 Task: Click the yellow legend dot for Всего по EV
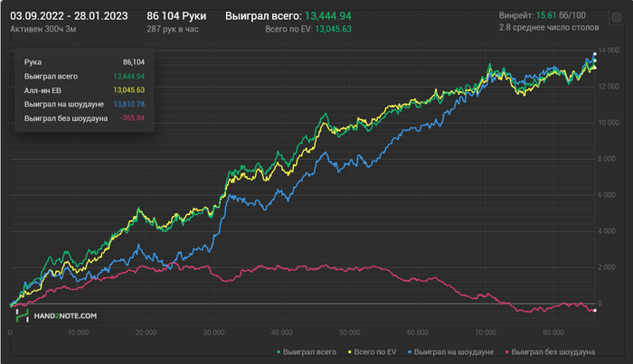point(350,352)
